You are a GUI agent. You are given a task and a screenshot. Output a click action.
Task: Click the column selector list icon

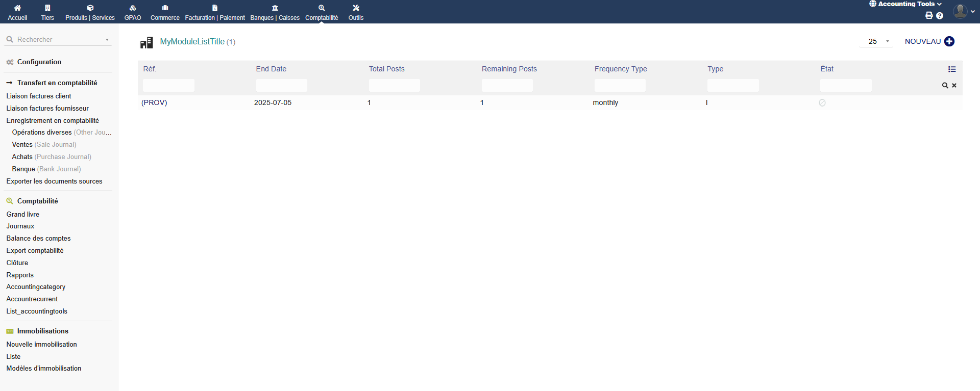pos(952,69)
